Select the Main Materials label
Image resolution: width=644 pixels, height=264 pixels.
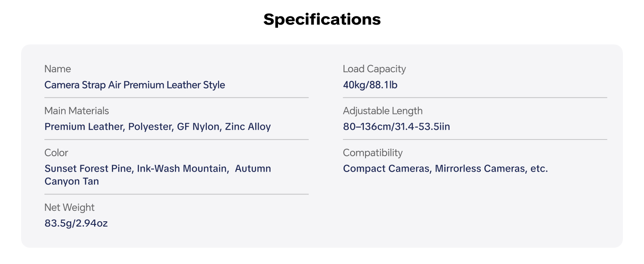pyautogui.click(x=77, y=111)
